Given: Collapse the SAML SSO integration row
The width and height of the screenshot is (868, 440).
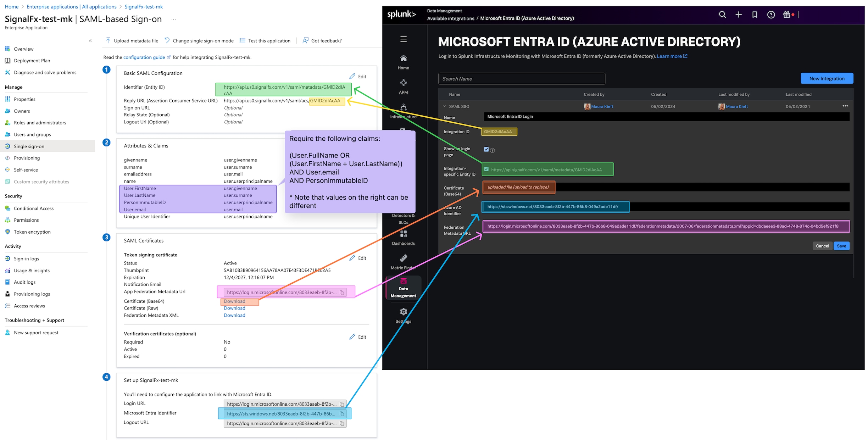Looking at the screenshot, I should [444, 106].
